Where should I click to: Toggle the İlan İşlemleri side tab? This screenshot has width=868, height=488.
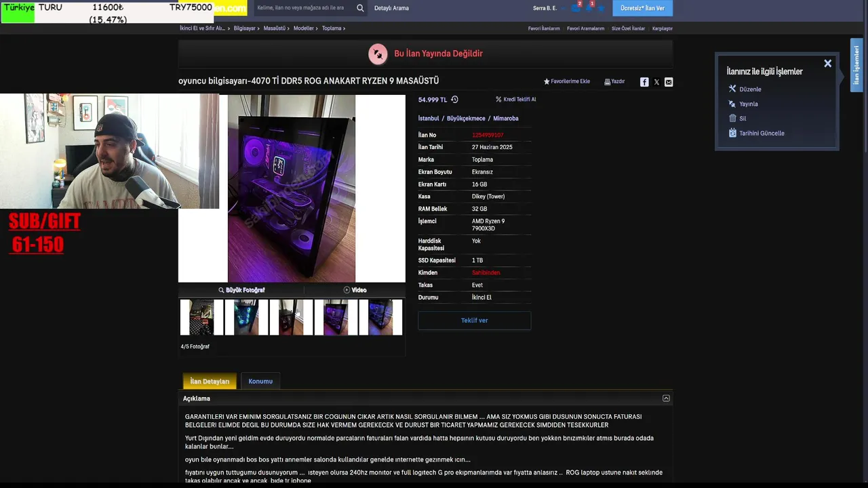click(856, 65)
